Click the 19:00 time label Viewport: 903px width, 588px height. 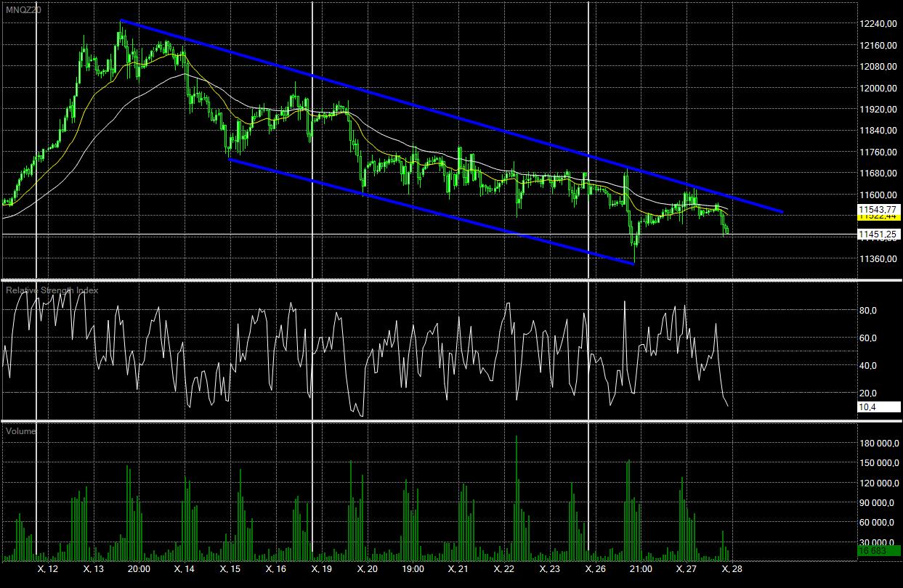click(x=413, y=568)
